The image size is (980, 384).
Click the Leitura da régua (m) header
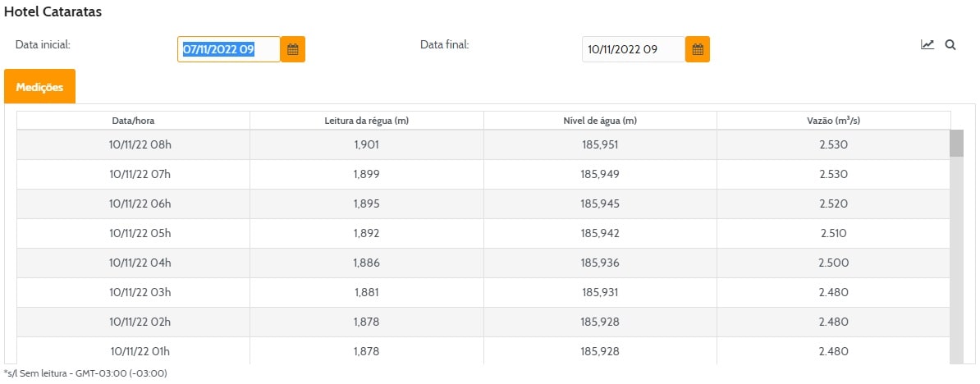pos(367,121)
